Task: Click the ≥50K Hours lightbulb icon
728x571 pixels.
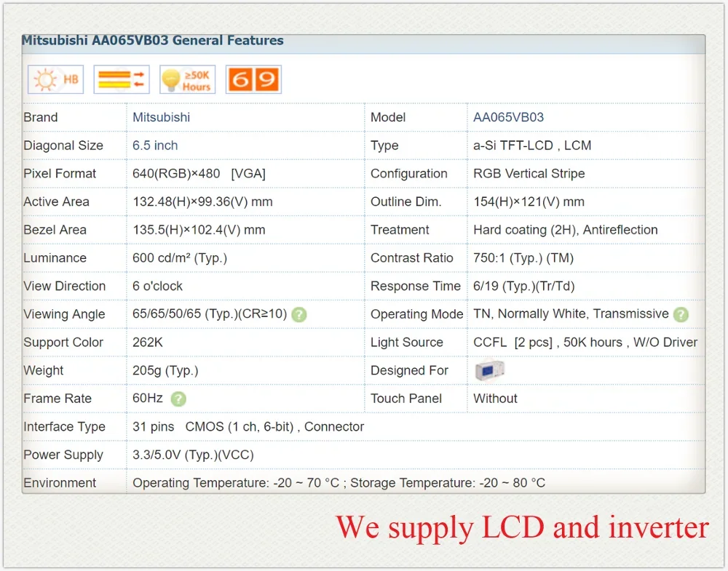Action: click(188, 79)
